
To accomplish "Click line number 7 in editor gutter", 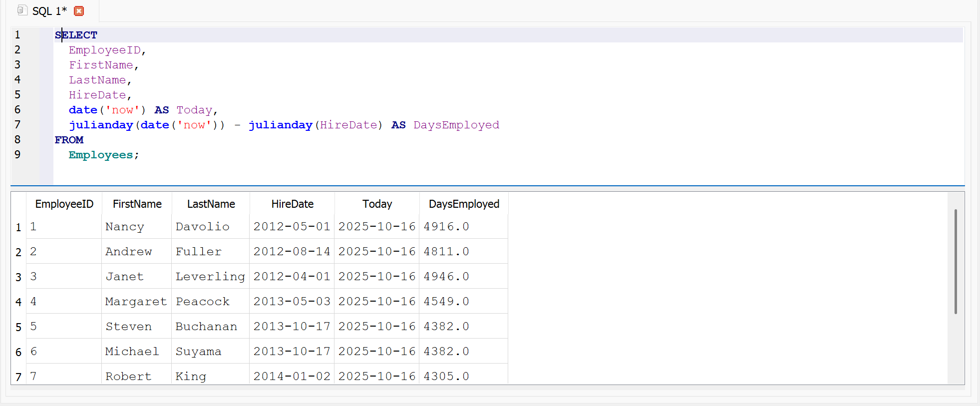I will click(17, 124).
